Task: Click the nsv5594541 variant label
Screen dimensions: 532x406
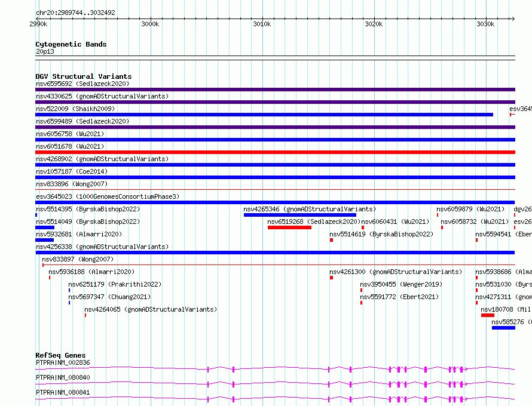Action: point(503,234)
